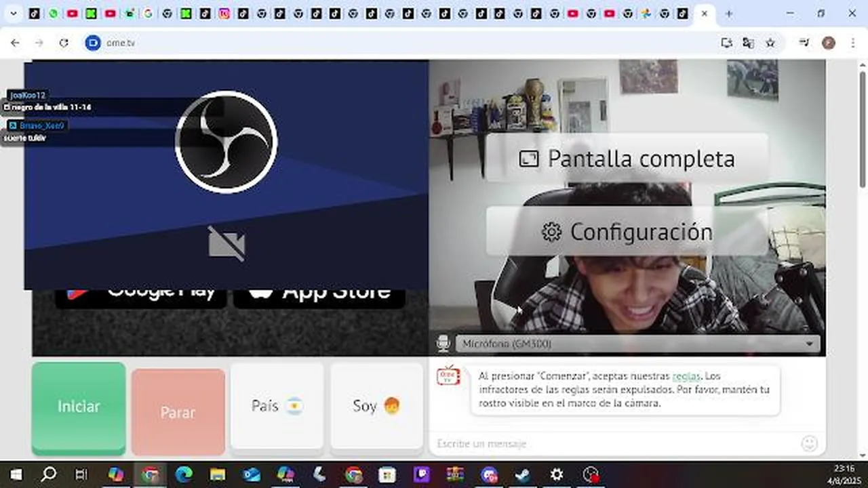Open Windows Start menu
Viewport: 868px width, 488px height.
click(x=16, y=474)
